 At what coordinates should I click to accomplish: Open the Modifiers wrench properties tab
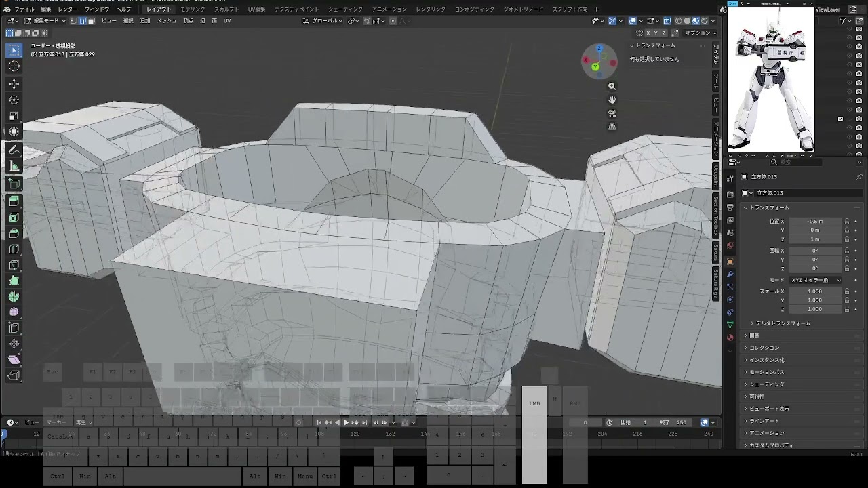(x=730, y=274)
